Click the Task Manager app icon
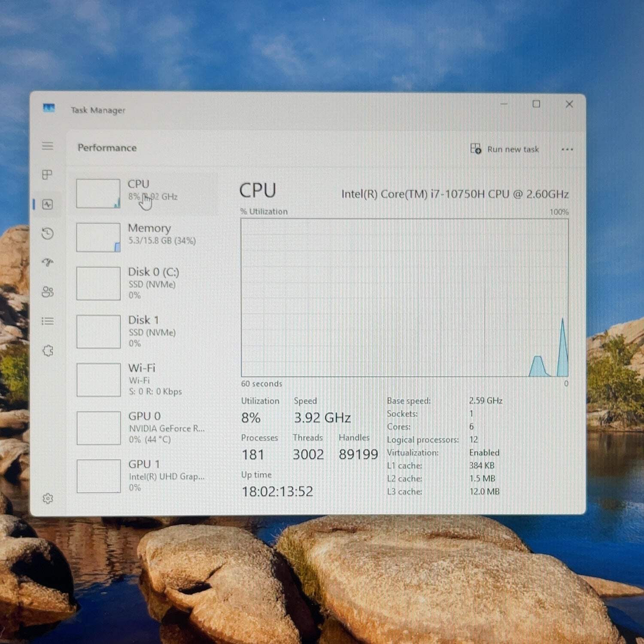Viewport: 644px width, 644px height. [x=49, y=108]
